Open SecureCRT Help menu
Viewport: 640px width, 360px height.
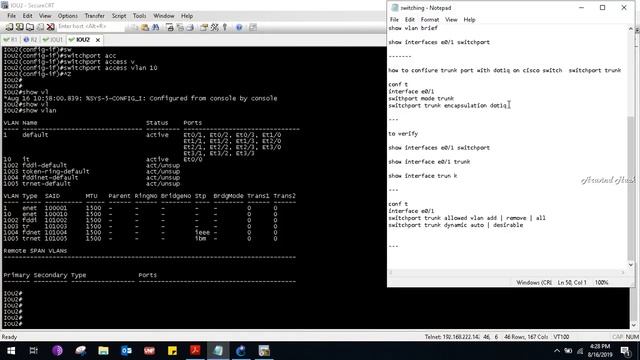(x=187, y=16)
